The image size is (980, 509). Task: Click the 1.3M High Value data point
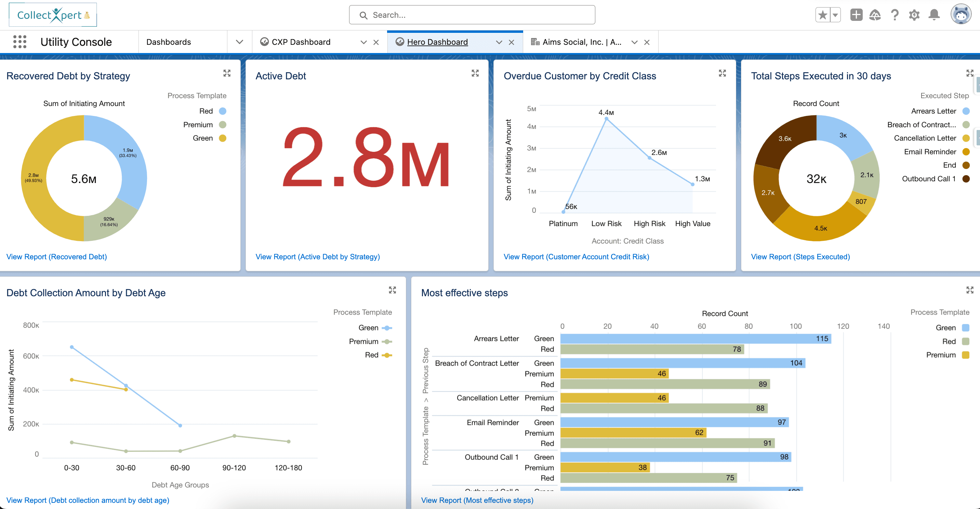pos(693,184)
